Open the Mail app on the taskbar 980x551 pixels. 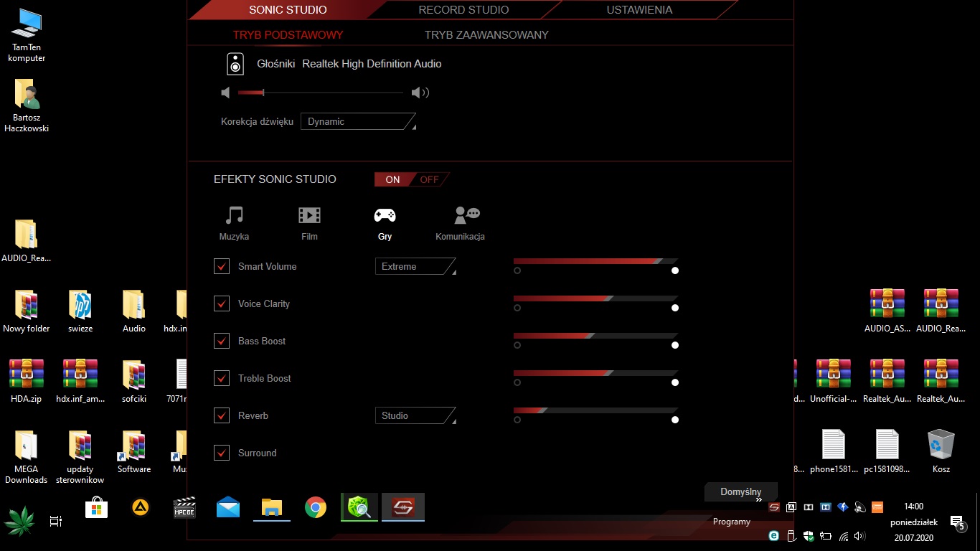click(228, 507)
